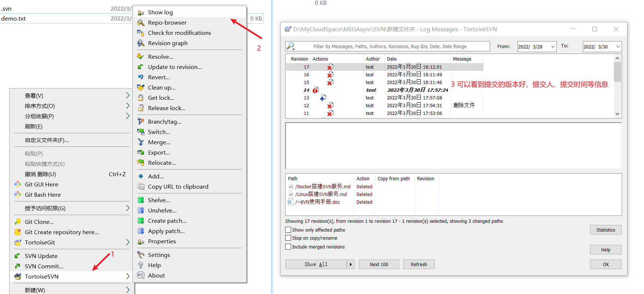Viewport: 644px width, 294px height.
Task: Click the Merge icon in menu
Action: (x=141, y=142)
